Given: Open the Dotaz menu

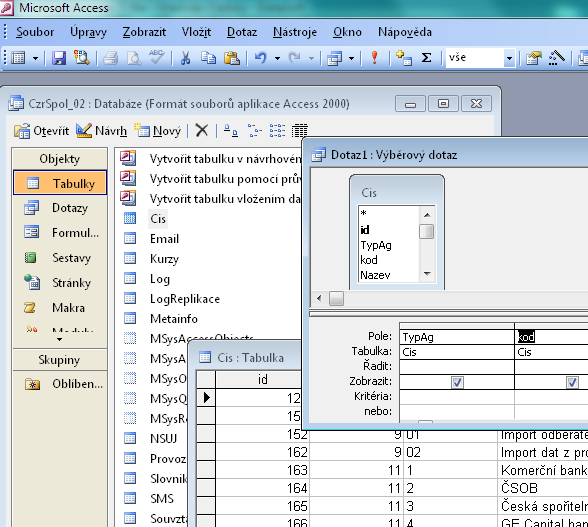Looking at the screenshot, I should pos(242,32).
